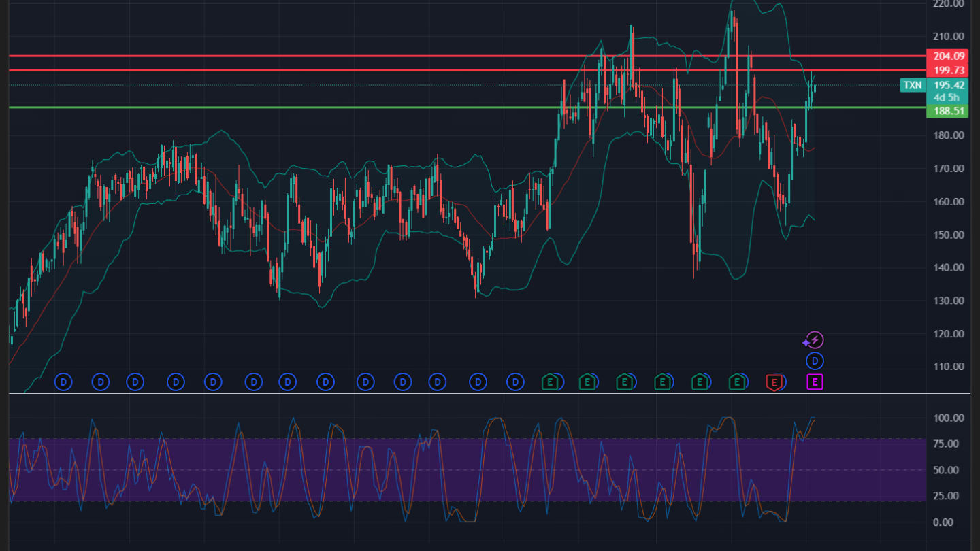Click the red earnings E marker
This screenshot has width=980, height=551.
[774, 382]
